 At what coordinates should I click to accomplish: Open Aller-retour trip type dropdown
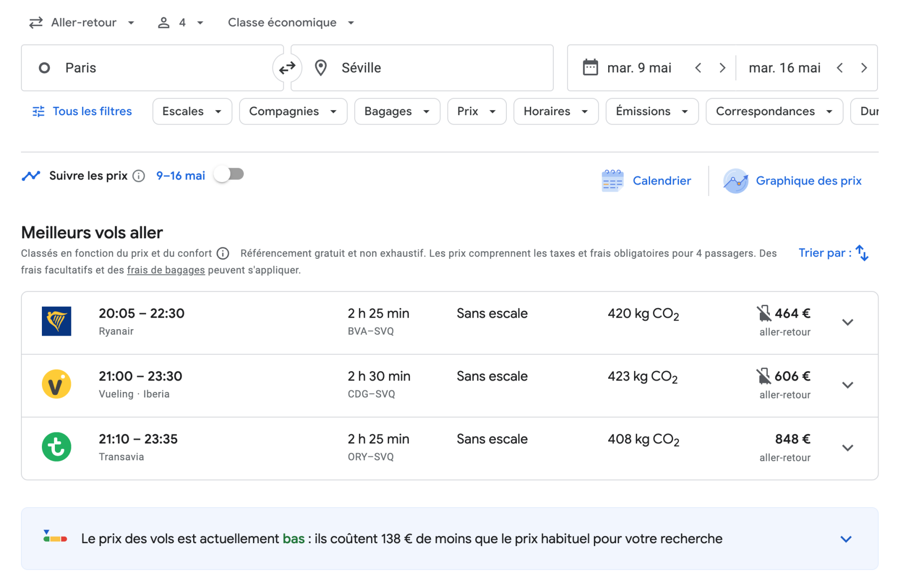(x=82, y=23)
